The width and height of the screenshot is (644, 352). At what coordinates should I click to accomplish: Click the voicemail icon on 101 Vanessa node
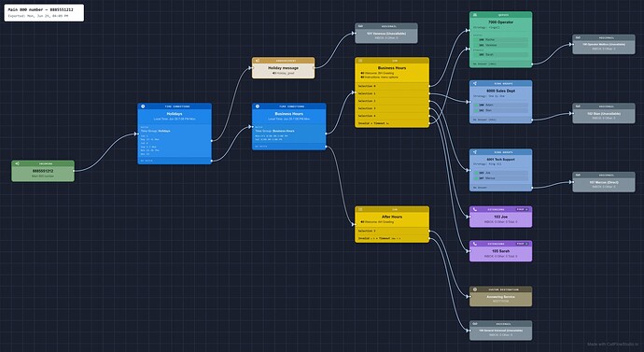click(x=360, y=26)
